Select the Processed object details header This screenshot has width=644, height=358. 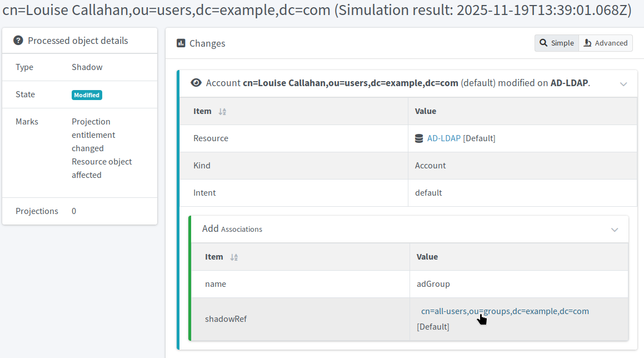[78, 40]
